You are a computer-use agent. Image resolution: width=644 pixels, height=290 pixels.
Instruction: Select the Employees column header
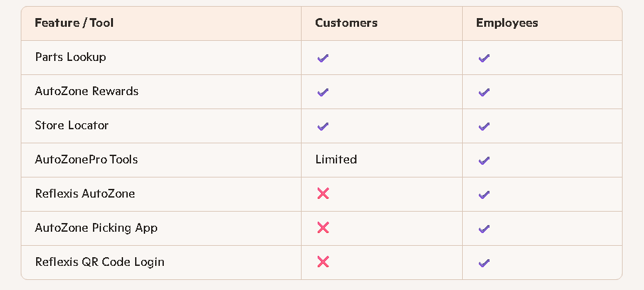507,23
